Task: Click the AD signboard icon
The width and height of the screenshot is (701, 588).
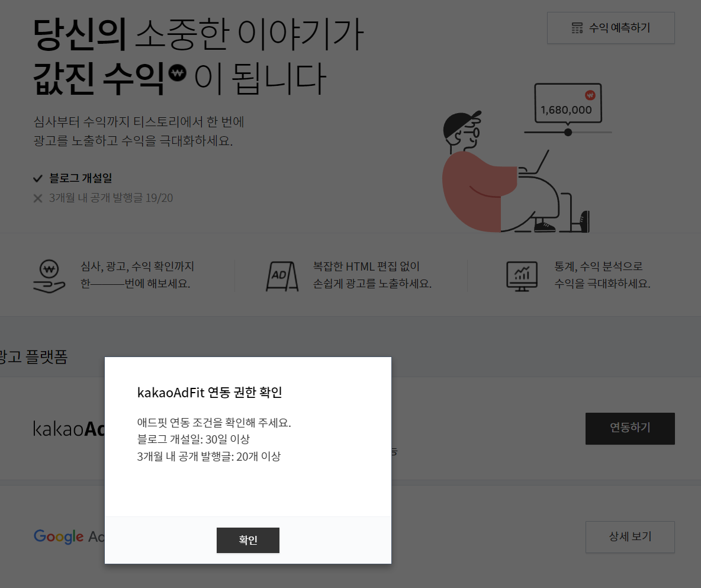Action: pyautogui.click(x=282, y=277)
